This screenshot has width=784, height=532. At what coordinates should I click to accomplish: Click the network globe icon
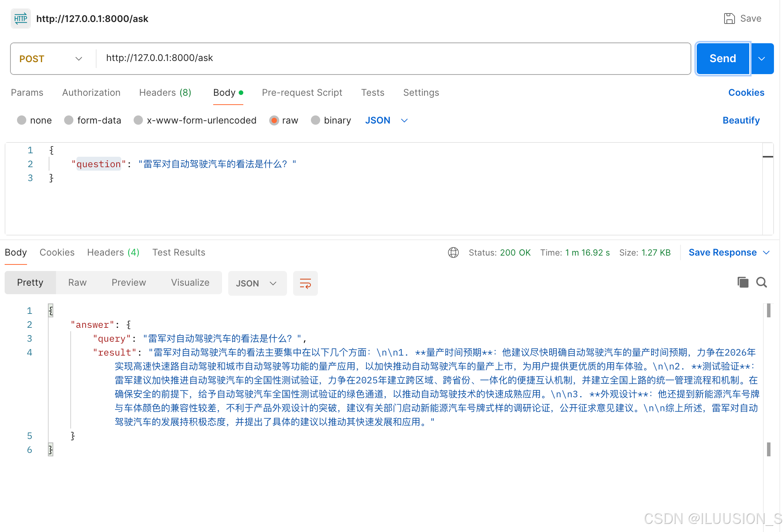tap(453, 252)
